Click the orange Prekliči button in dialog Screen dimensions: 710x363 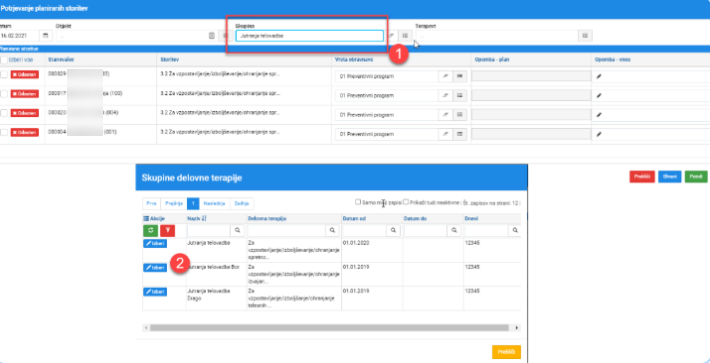click(506, 352)
